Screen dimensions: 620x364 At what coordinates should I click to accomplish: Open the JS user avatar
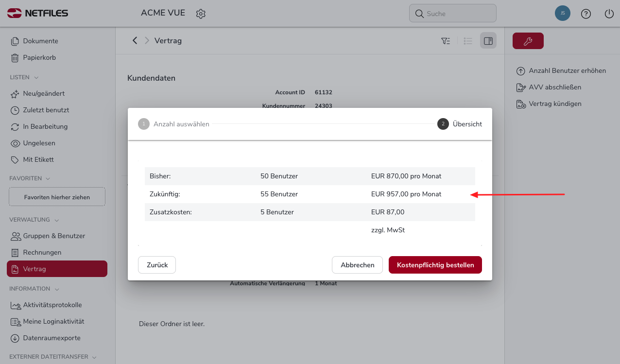pyautogui.click(x=563, y=14)
